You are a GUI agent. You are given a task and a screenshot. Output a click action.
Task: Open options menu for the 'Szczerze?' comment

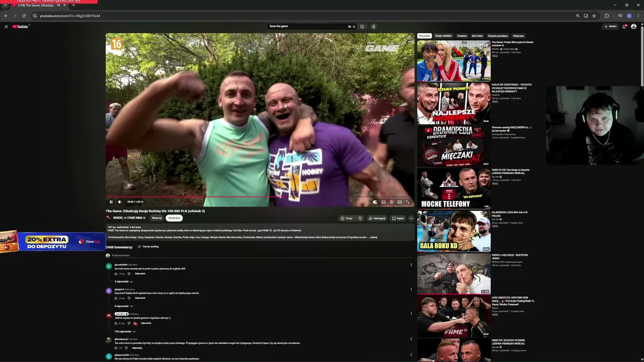tap(411, 289)
